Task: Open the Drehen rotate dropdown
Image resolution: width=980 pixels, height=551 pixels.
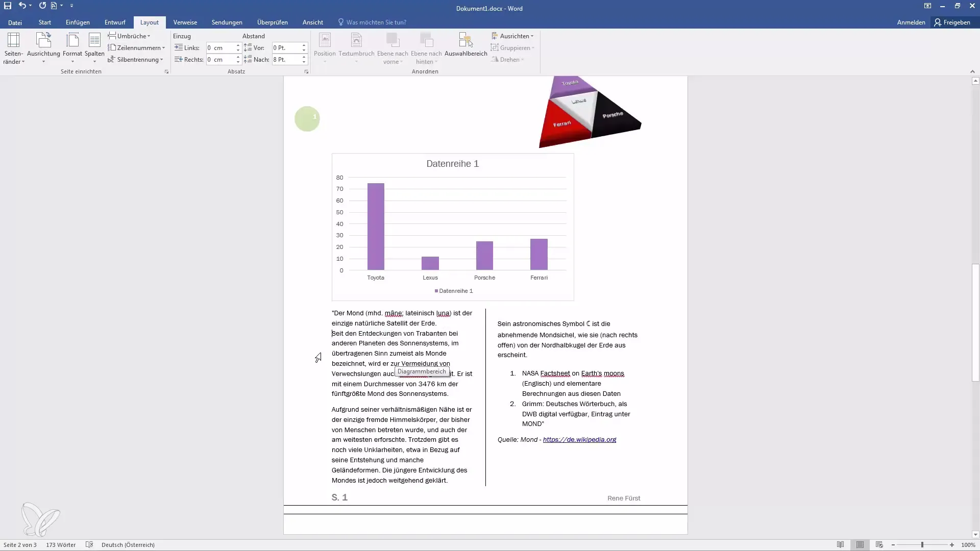Action: pyautogui.click(x=508, y=59)
